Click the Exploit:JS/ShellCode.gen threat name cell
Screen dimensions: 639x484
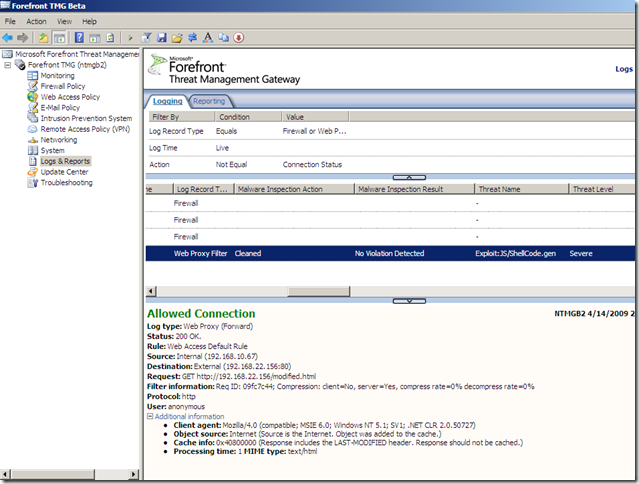tap(516, 253)
